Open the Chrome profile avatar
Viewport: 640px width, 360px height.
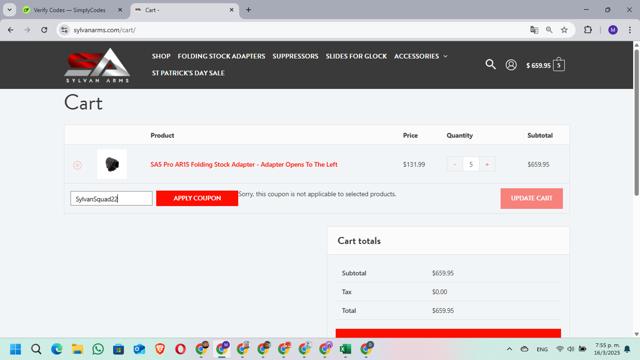(613, 30)
